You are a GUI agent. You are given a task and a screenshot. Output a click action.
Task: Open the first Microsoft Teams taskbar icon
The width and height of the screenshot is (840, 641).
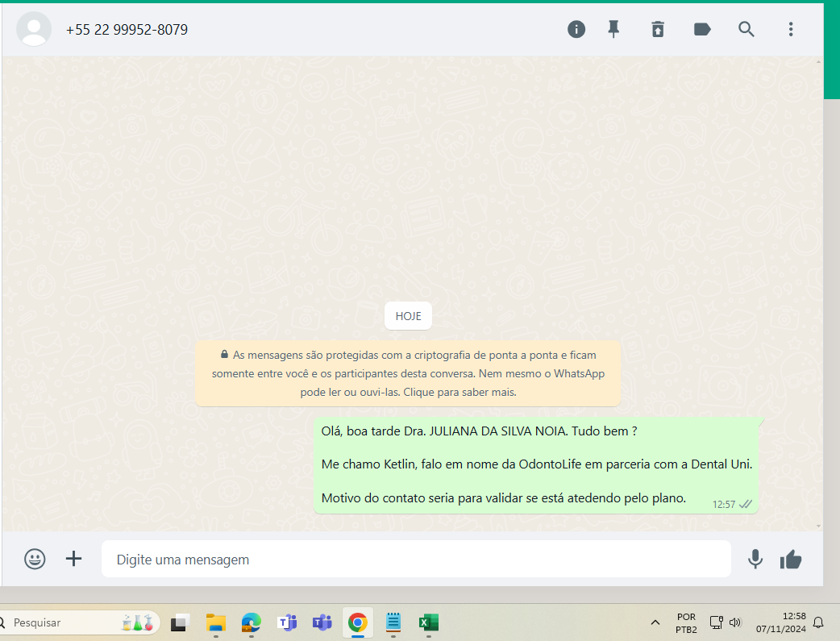[287, 622]
